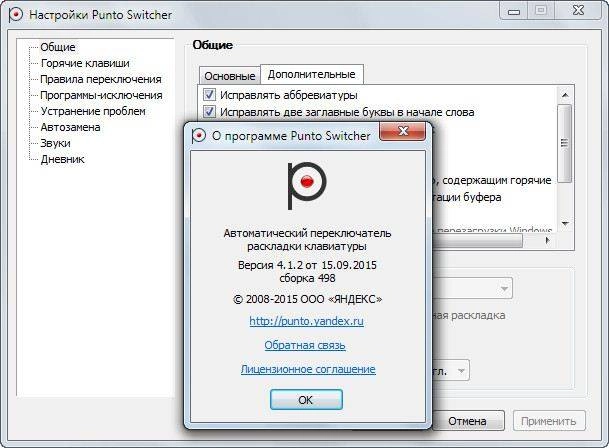609x448 pixels.
Task: Select "Общие" in the settings tree
Action: tap(58, 47)
